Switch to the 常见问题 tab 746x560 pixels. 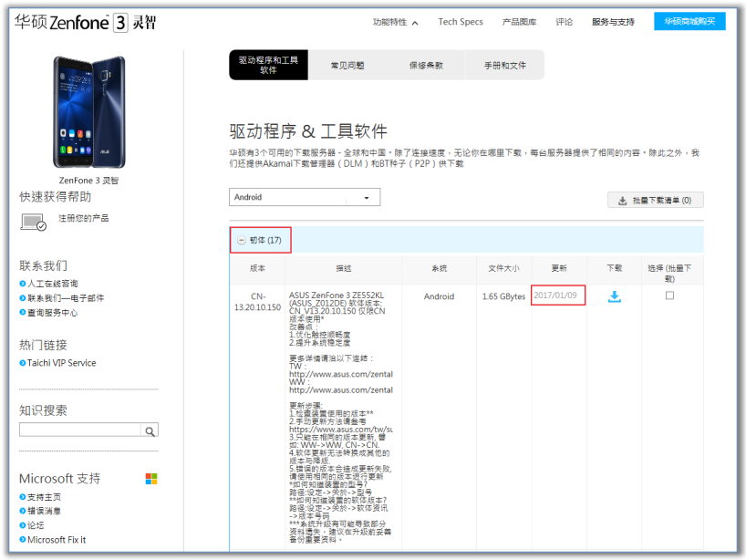347,65
